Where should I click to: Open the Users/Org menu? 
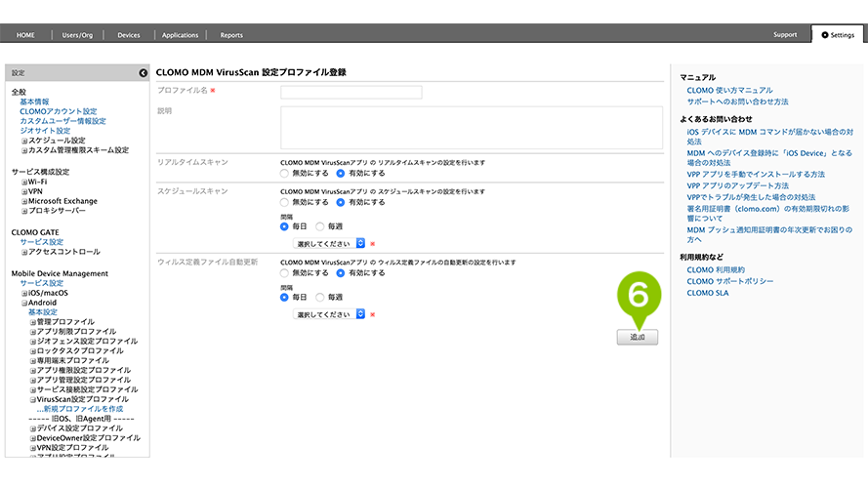pyautogui.click(x=77, y=35)
